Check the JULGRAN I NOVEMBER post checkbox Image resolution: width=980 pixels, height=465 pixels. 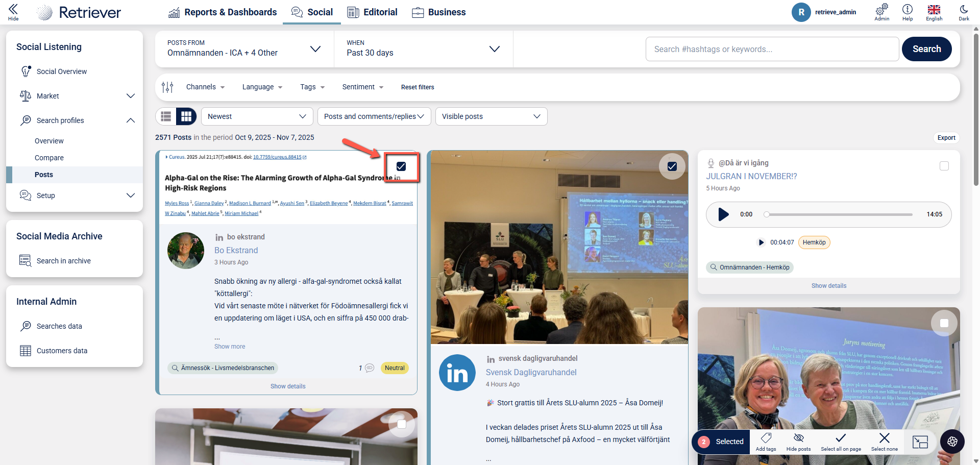tap(944, 166)
